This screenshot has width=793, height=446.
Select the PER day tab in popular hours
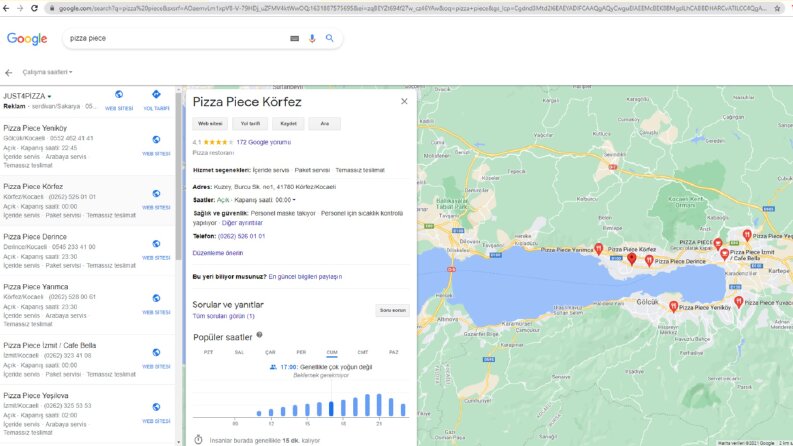click(x=301, y=352)
